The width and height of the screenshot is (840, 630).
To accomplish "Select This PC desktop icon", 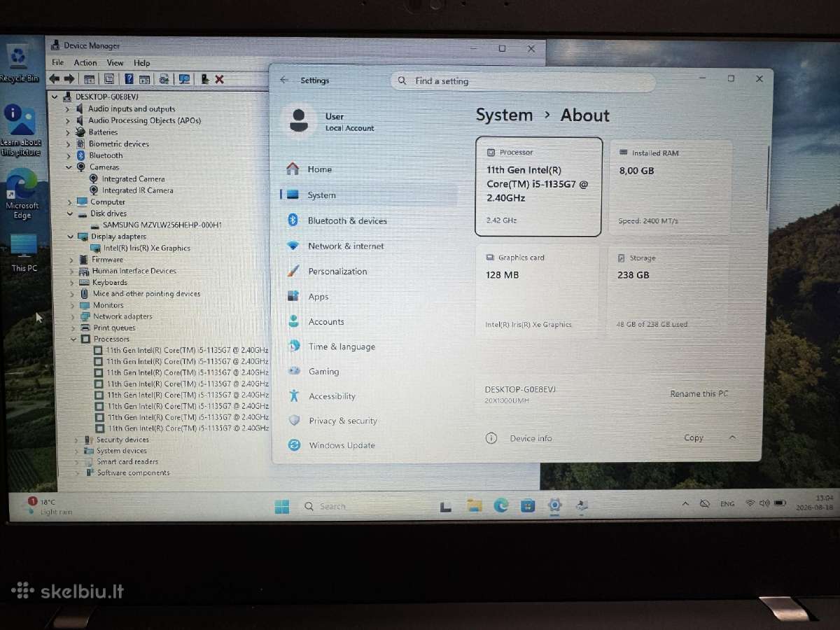I will point(24,253).
